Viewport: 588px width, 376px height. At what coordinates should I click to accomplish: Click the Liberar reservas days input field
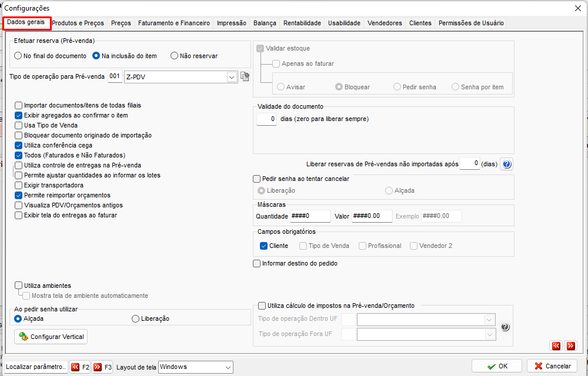click(x=469, y=164)
